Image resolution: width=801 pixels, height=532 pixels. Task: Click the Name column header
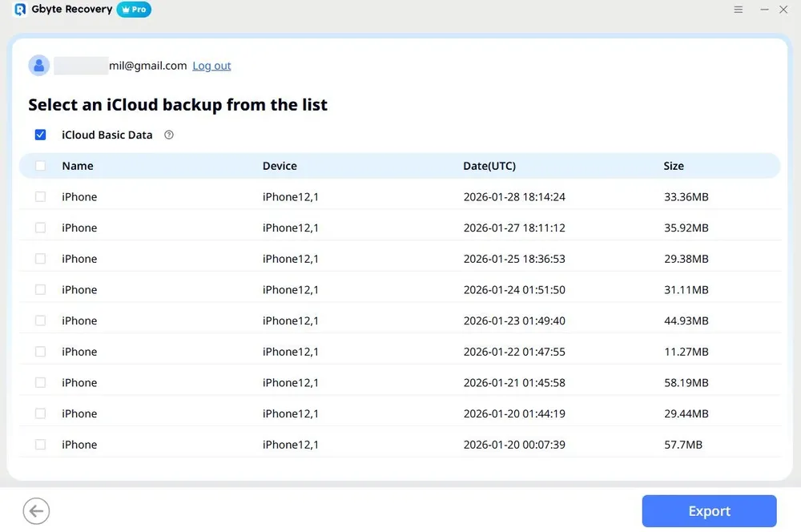(x=77, y=165)
